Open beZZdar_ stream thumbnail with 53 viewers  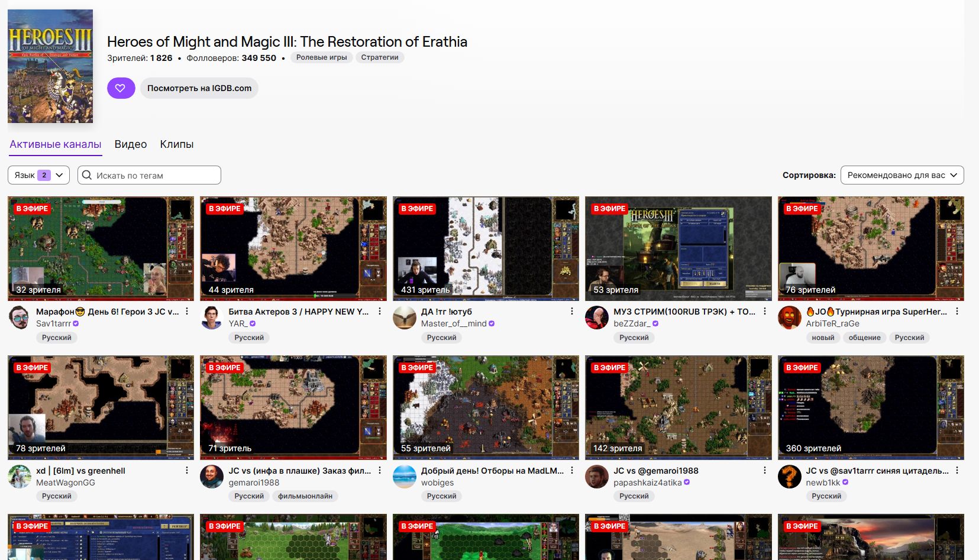[678, 248]
